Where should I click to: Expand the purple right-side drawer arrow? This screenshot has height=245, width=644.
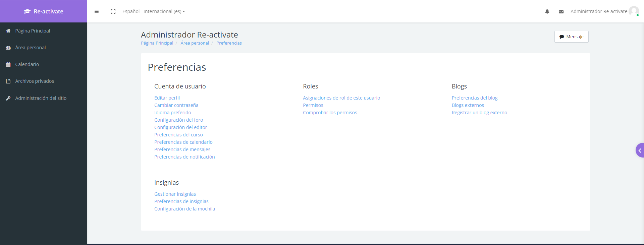[x=640, y=150]
